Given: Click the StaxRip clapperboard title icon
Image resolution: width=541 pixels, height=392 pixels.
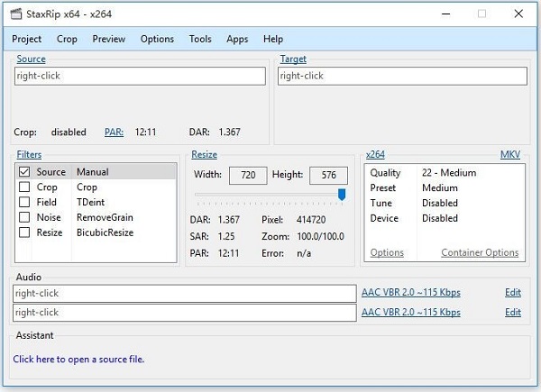Looking at the screenshot, I should click(16, 14).
